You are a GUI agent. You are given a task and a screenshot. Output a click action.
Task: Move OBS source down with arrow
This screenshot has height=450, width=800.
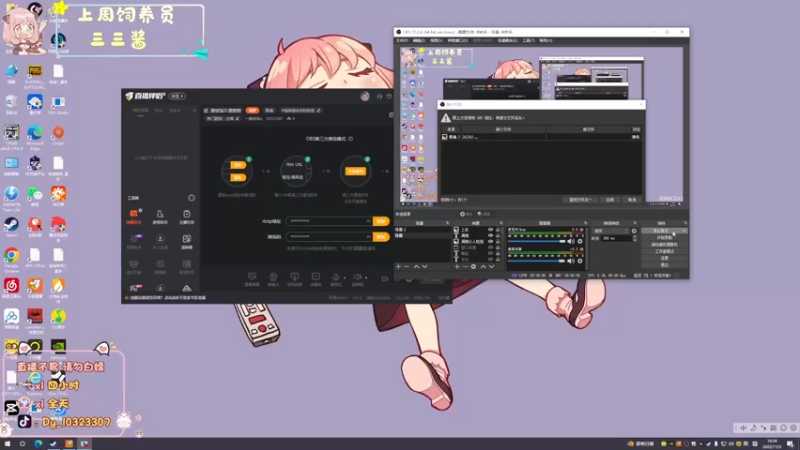click(491, 266)
